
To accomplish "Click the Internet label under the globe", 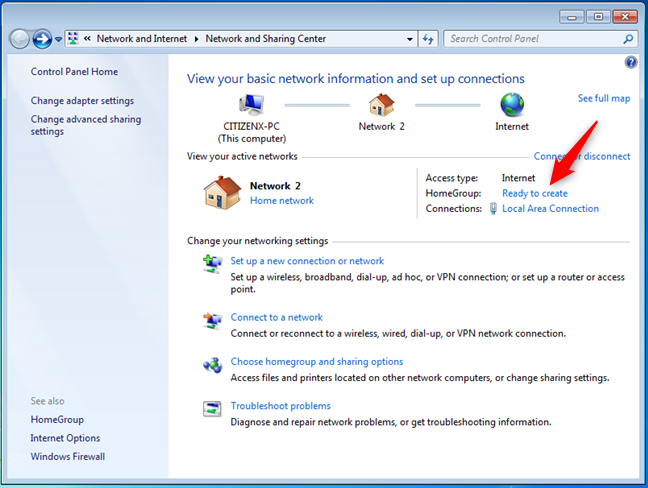I will click(x=512, y=126).
